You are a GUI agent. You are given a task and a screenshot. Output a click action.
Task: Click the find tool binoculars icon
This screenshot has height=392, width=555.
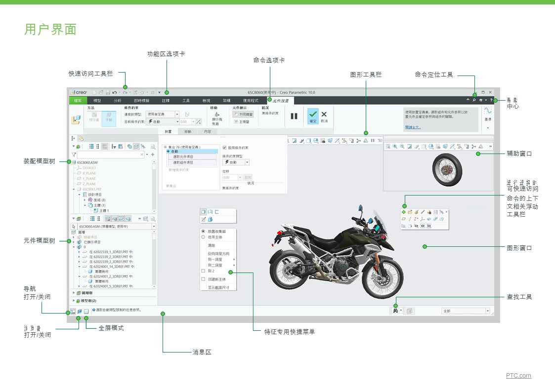point(395,311)
